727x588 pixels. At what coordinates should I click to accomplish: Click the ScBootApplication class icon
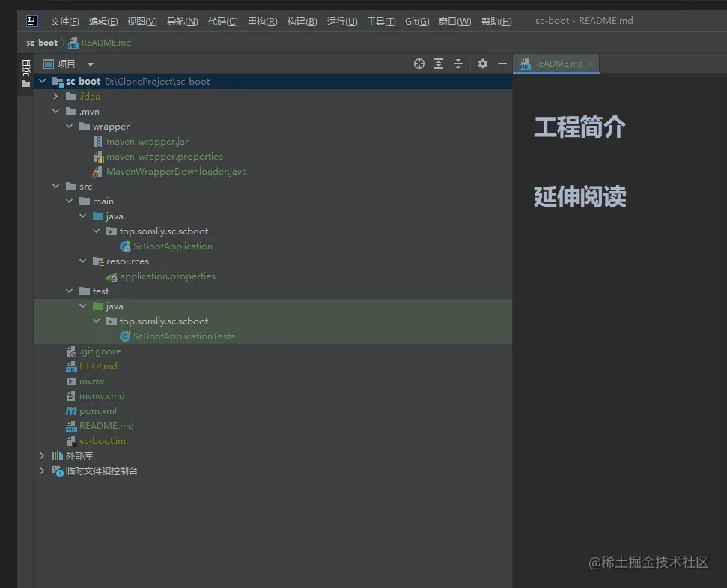[125, 246]
